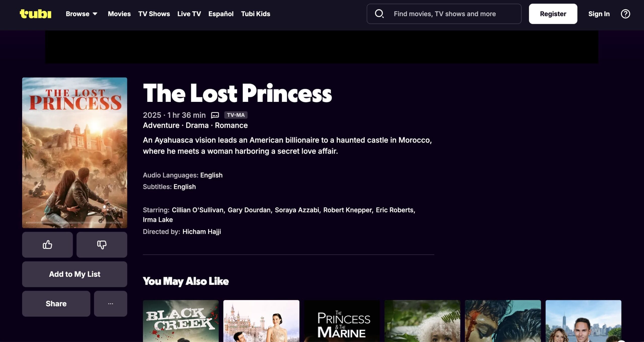This screenshot has height=342, width=644.
Task: Open the Tubi Kids section
Action: point(255,14)
